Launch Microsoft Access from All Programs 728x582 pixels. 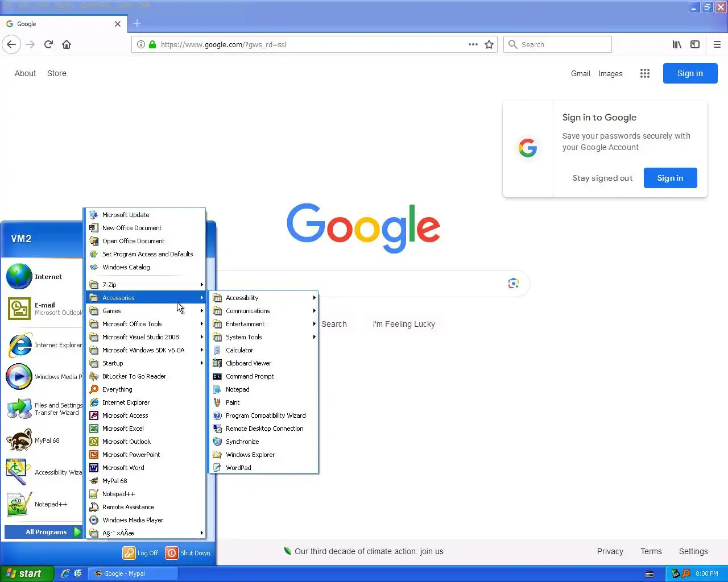click(x=146, y=415)
